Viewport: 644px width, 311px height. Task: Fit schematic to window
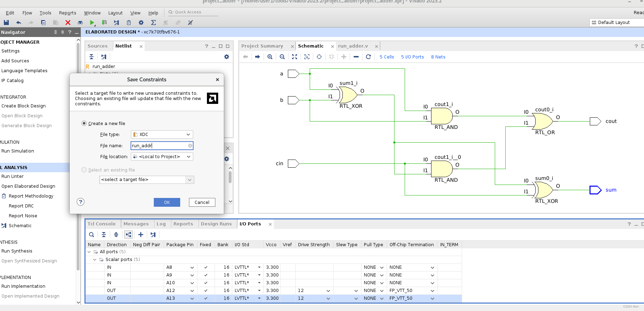pos(295,57)
